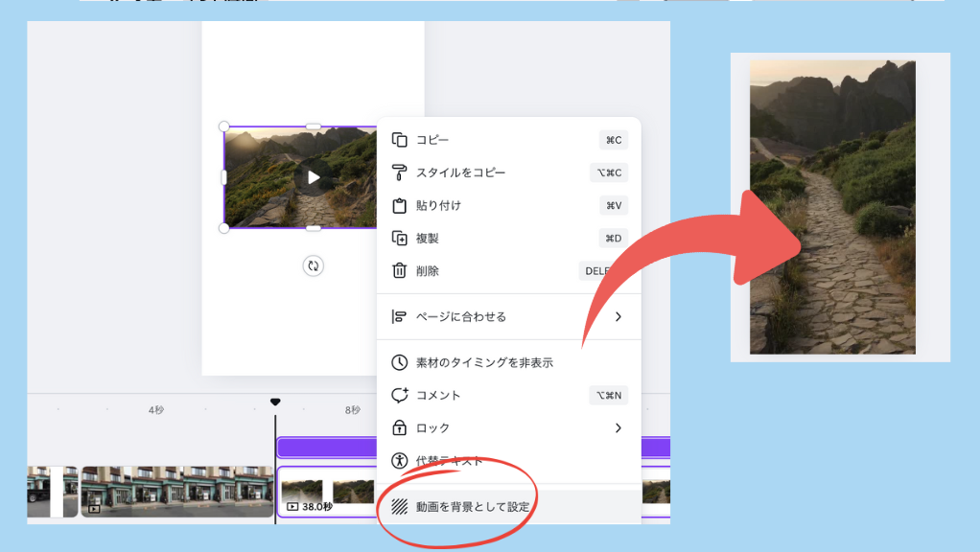980x552 pixels.
Task: Open the ページに合わせる submenu
Action: [x=509, y=316]
